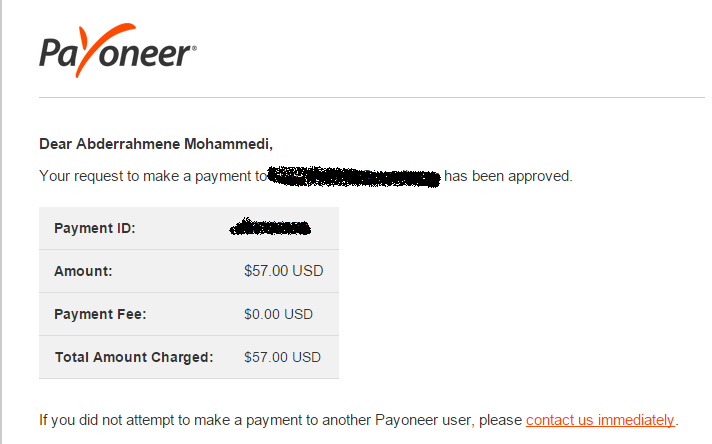Viewport: 712px width, 444px height.
Task: Click the redacted Payment ID value
Action: pos(270,227)
